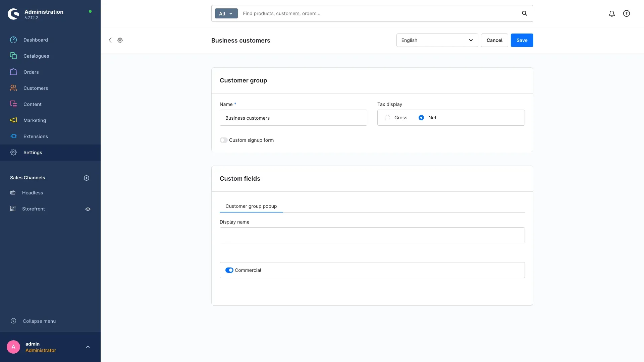
Task: Click the Save button
Action: [x=522, y=40]
